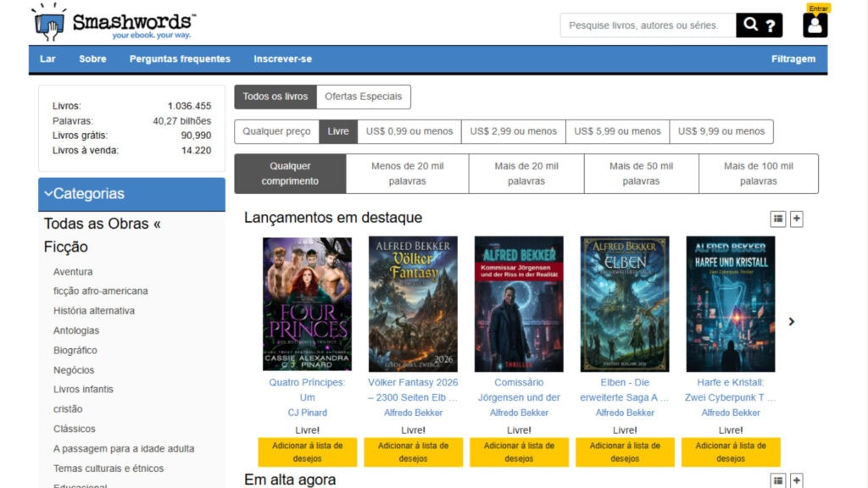This screenshot has height=488, width=868.
Task: Open Völker Fantasy book cover
Action: (413, 304)
